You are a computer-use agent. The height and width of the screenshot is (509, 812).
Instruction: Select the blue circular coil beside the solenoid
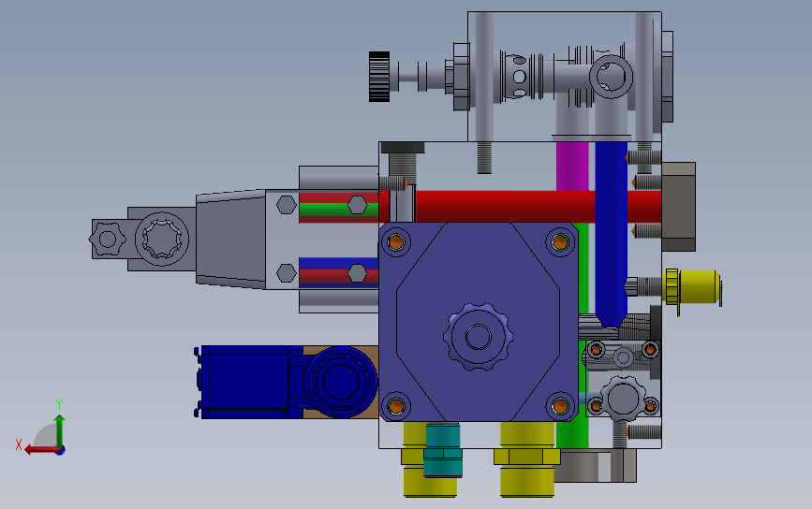340,382
